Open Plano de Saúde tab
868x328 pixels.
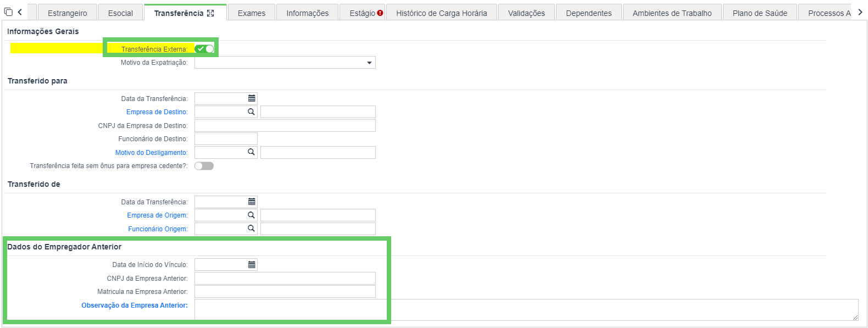(760, 13)
